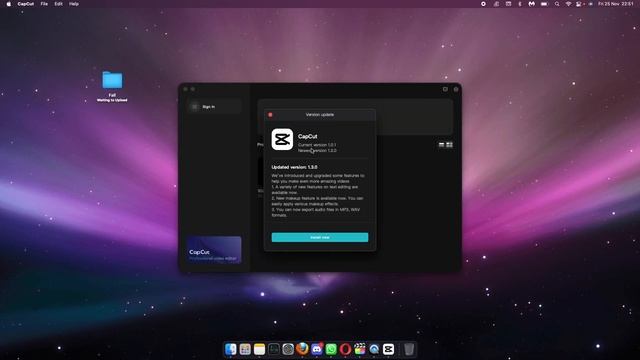640x360 pixels.
Task: Open the Edit menu
Action: pos(59,4)
